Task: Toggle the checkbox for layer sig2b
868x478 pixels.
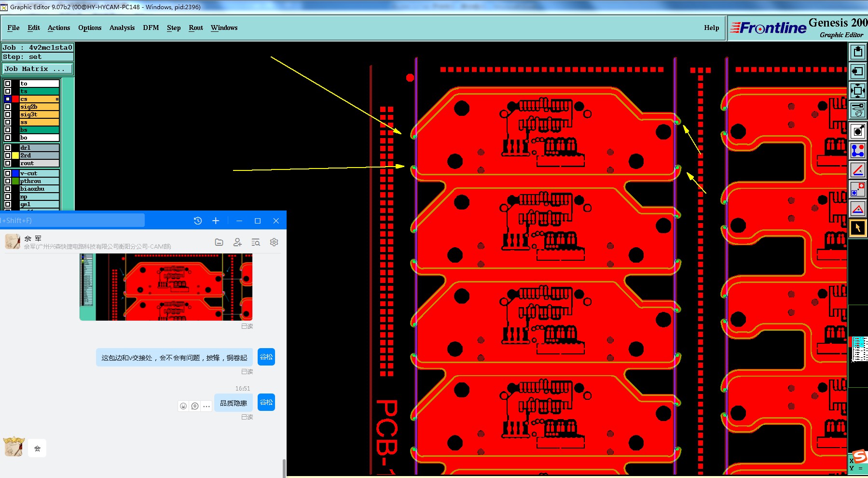Action: [8, 107]
